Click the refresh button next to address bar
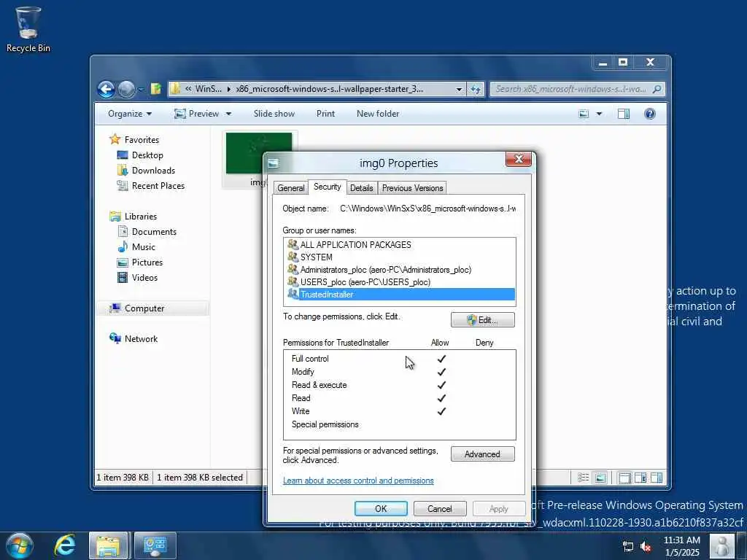747x560 pixels. [476, 89]
